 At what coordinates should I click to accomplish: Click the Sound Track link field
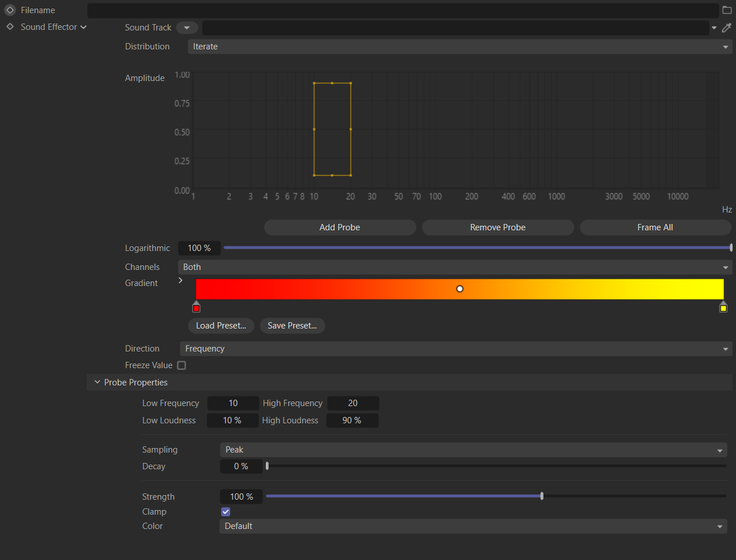pos(456,28)
